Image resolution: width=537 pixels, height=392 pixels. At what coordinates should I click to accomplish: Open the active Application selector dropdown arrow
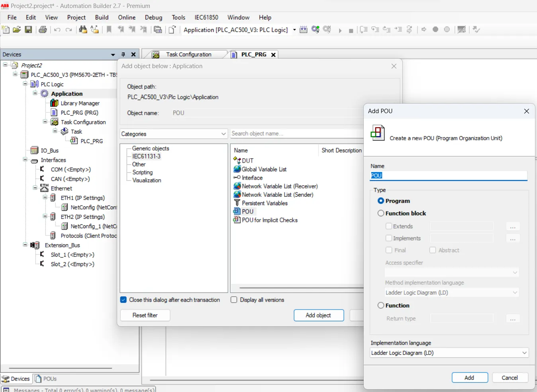pos(294,30)
